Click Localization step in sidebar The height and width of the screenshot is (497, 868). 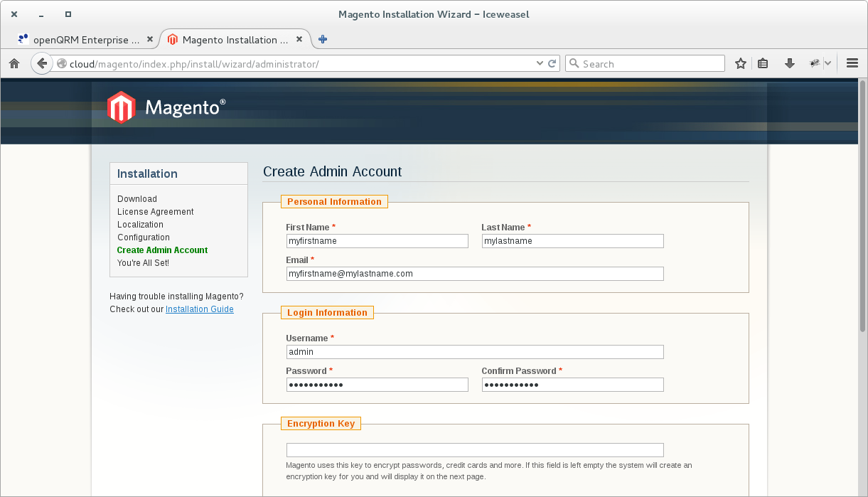coord(140,225)
